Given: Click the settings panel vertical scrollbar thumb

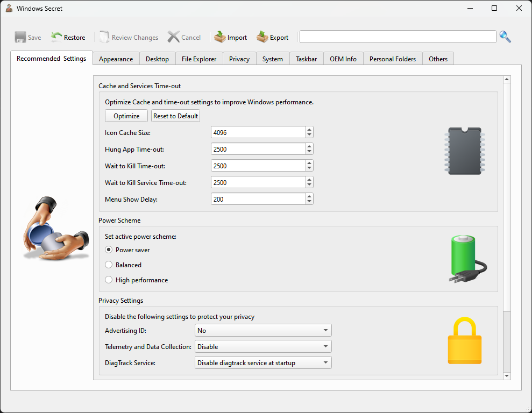Looking at the screenshot, I should 507,197.
